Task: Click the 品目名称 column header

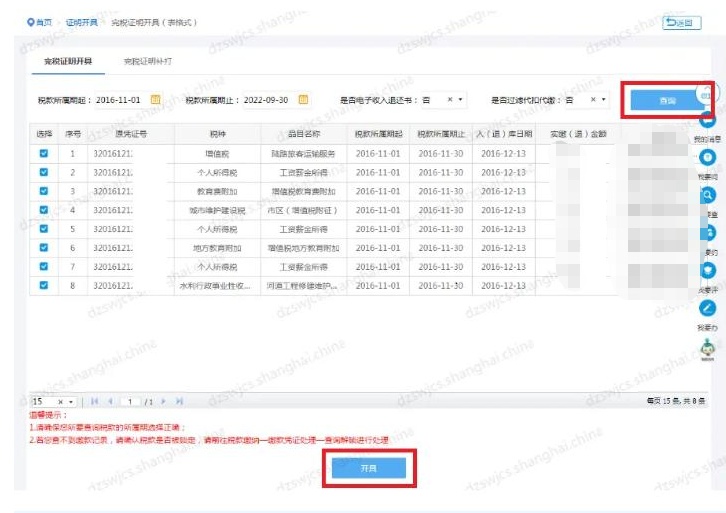Action: click(x=304, y=134)
